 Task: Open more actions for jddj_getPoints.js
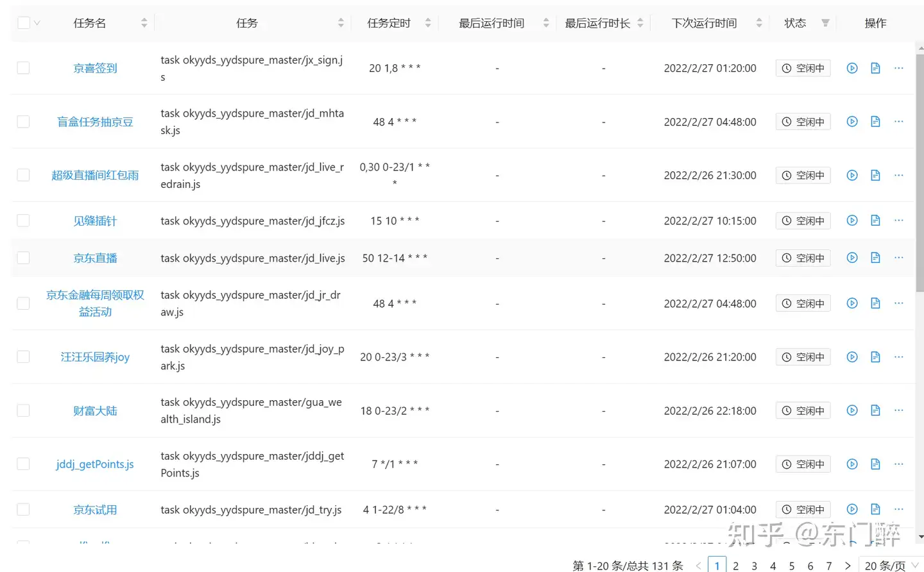898,464
